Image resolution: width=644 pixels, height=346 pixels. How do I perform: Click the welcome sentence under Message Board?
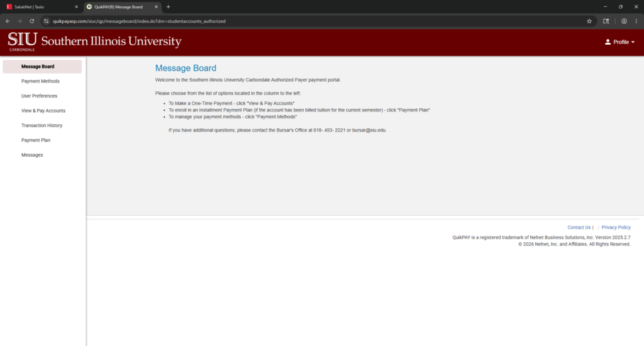coord(248,80)
